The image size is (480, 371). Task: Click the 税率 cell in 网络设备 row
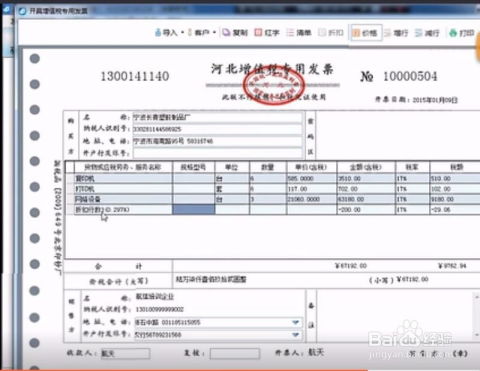pos(412,199)
